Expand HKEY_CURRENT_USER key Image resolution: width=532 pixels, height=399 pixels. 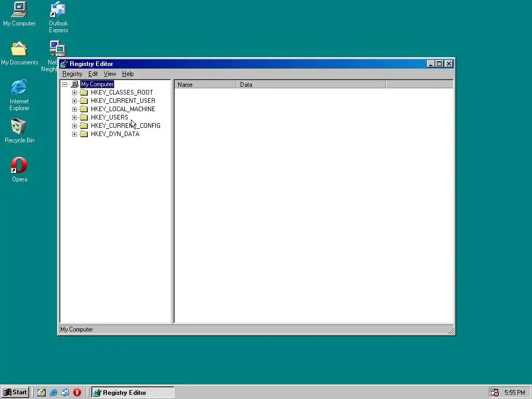(x=75, y=101)
